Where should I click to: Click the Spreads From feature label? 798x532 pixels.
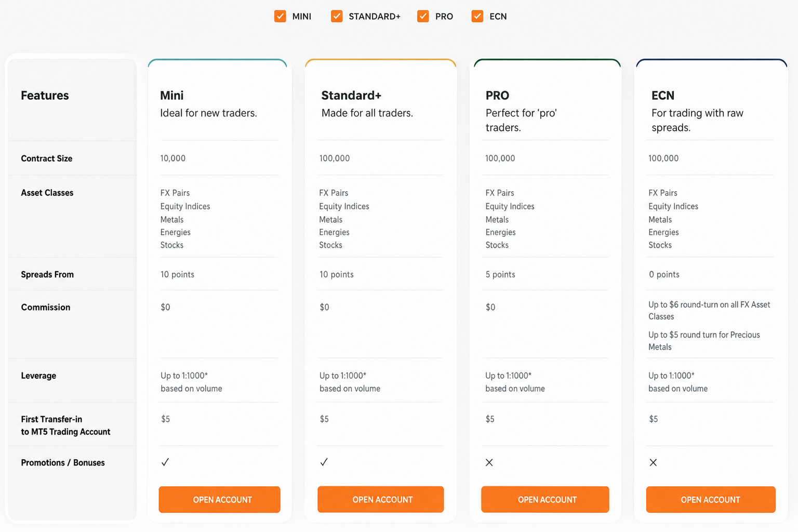(x=47, y=274)
